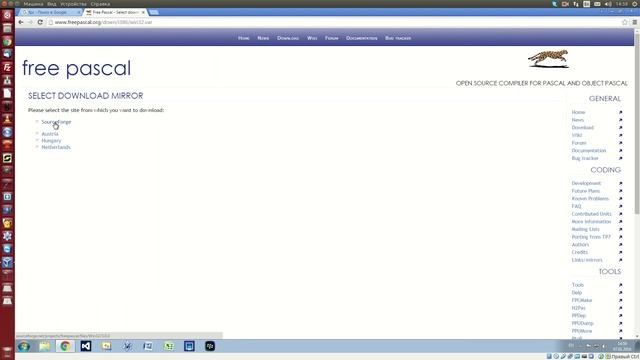Open Future Plans in the sidebar
Viewport: 640px width, 360px height.
pyautogui.click(x=586, y=191)
